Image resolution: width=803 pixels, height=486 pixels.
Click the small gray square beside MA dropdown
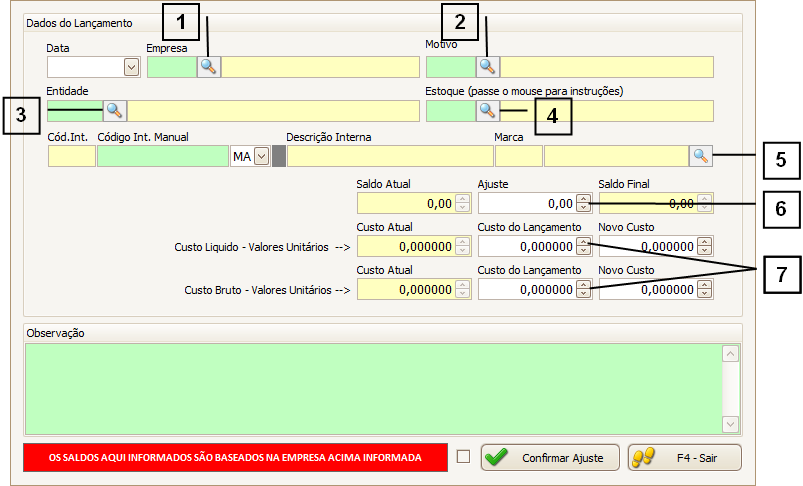pos(279,156)
